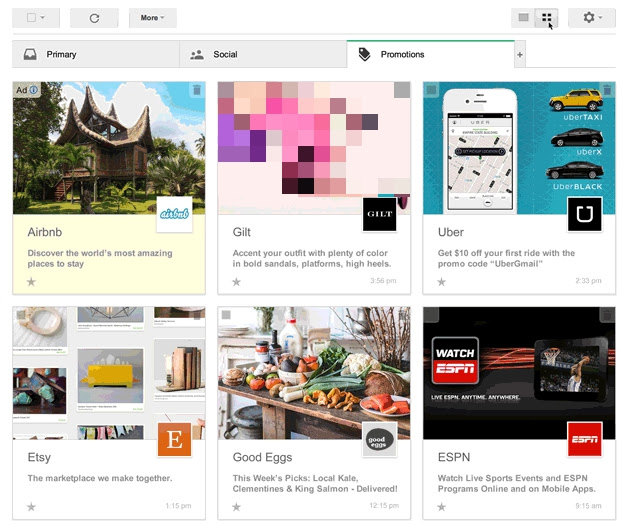Star the Etsy promotion

click(x=31, y=507)
